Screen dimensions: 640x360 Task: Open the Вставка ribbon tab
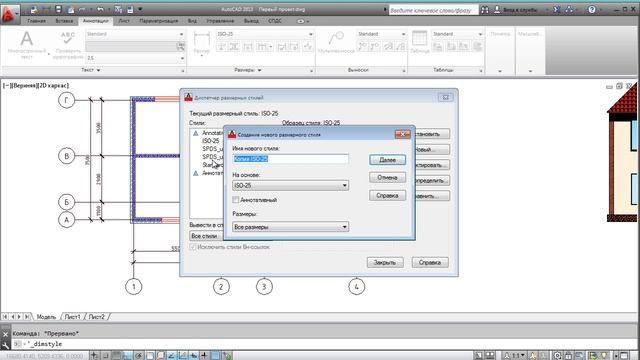(64, 21)
